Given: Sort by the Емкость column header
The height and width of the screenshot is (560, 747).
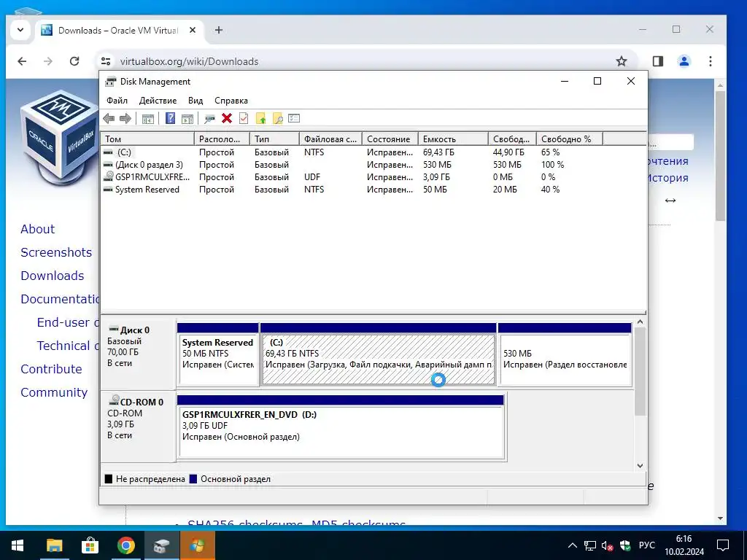Looking at the screenshot, I should (453, 139).
